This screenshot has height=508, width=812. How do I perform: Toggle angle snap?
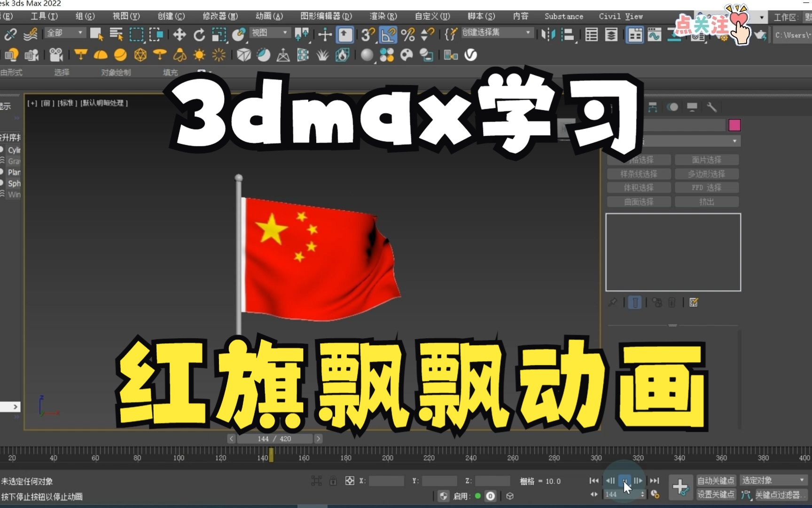(x=388, y=34)
